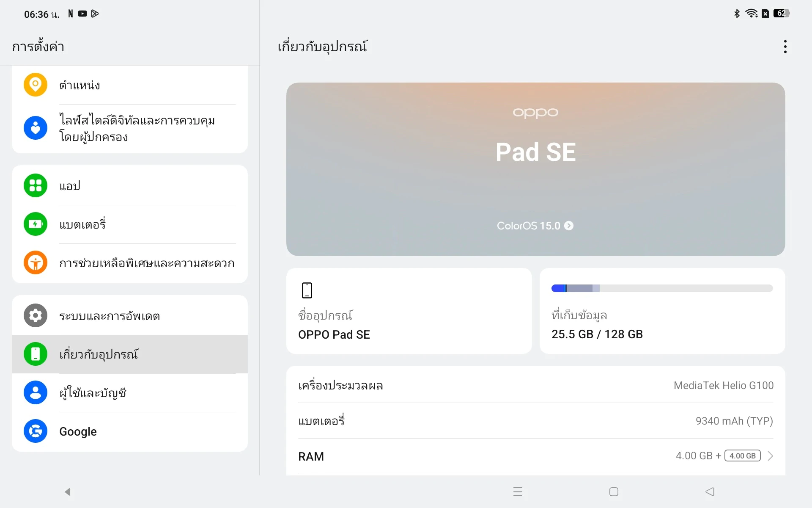Open ระบบและการอัพเดต entry
Viewport: 812px width, 508px height.
pyautogui.click(x=130, y=315)
